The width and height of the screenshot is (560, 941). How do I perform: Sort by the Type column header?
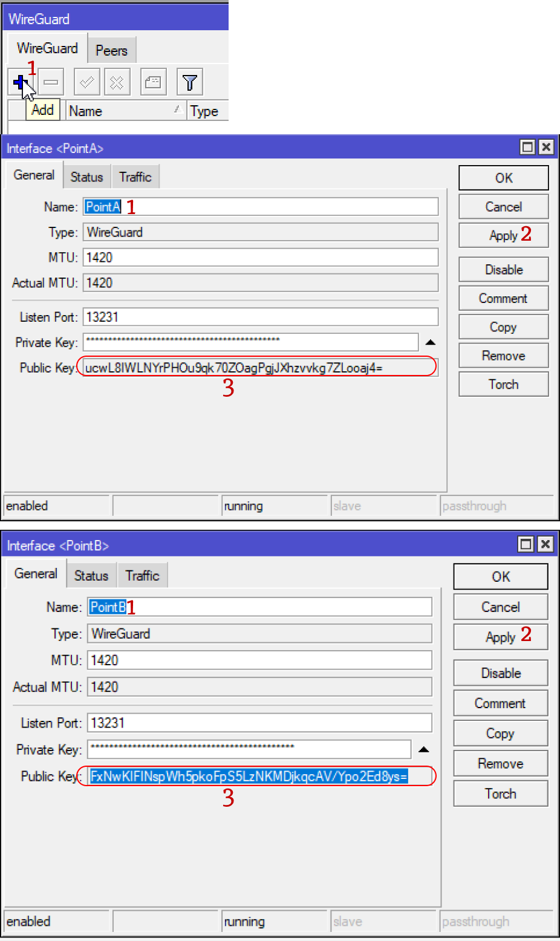click(x=207, y=111)
